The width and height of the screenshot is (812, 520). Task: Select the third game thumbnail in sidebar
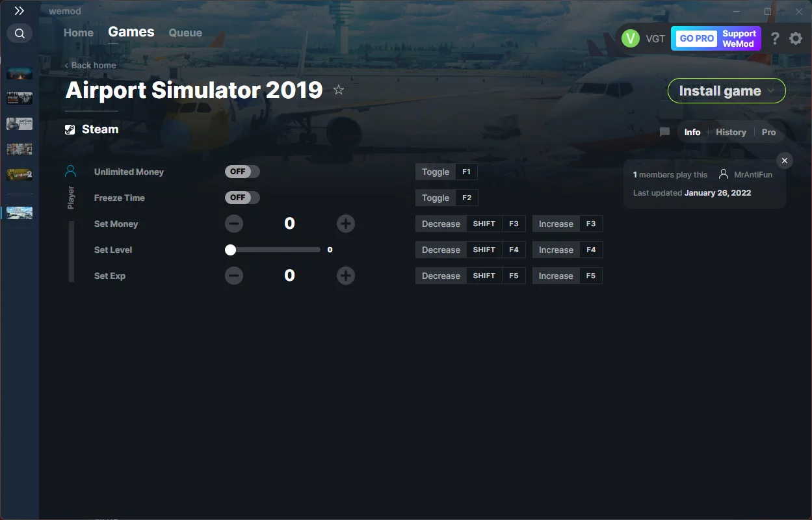pyautogui.click(x=20, y=123)
